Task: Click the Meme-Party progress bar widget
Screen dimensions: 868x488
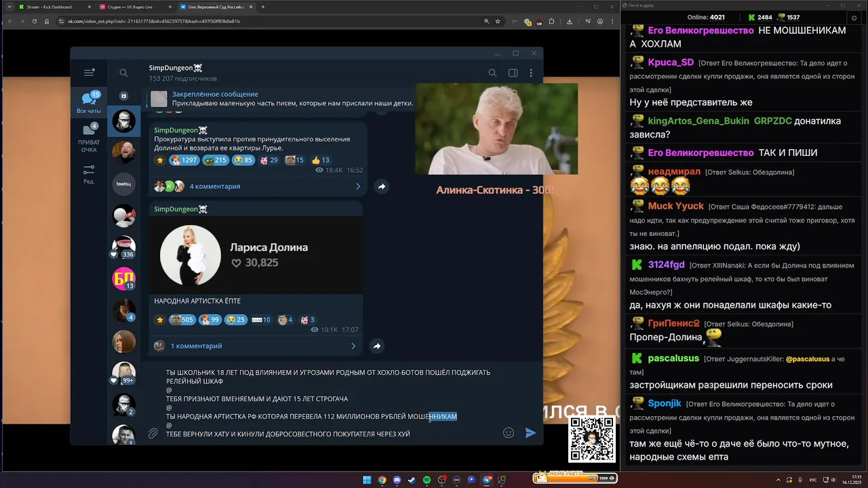Action: 574,477
